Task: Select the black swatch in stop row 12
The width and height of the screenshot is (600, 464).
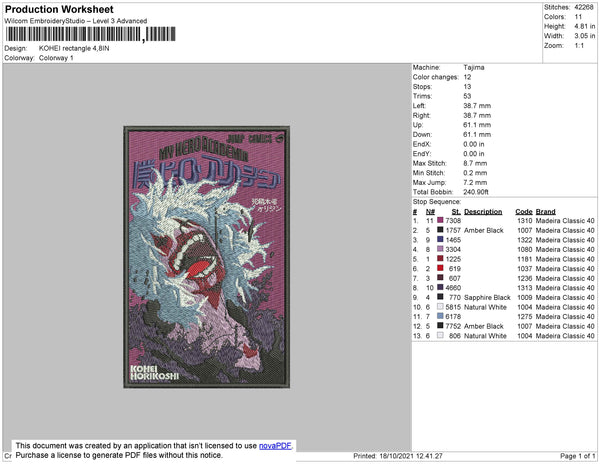Action: [440, 326]
